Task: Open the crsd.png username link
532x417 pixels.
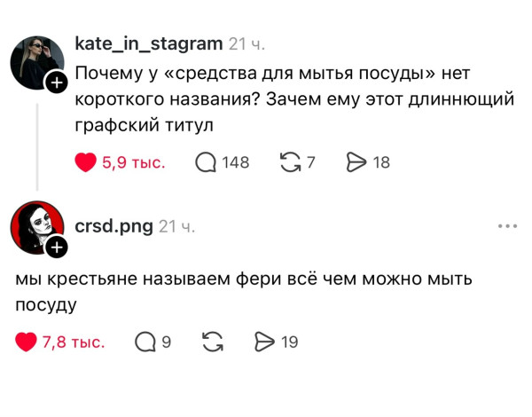Action: [113, 226]
